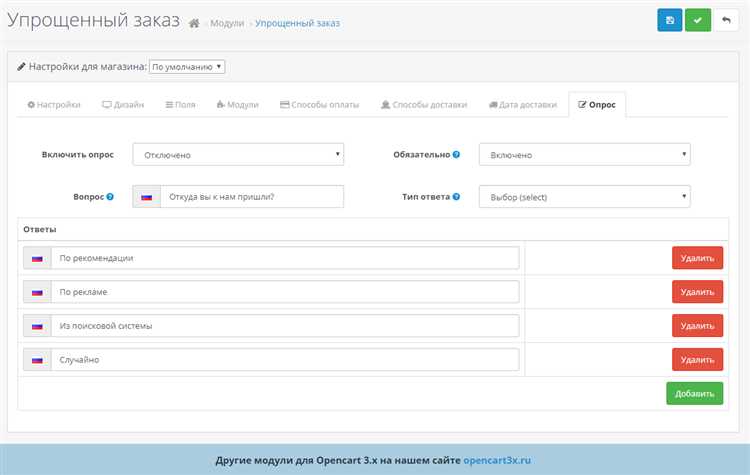Click the Ответы table header text
This screenshot has width=750, height=475.
40,230
